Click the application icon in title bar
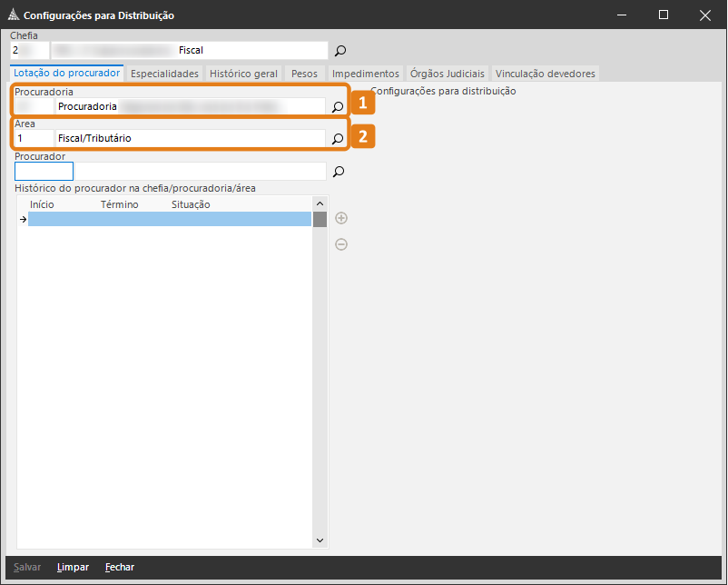728x585 pixels. pyautogui.click(x=13, y=15)
